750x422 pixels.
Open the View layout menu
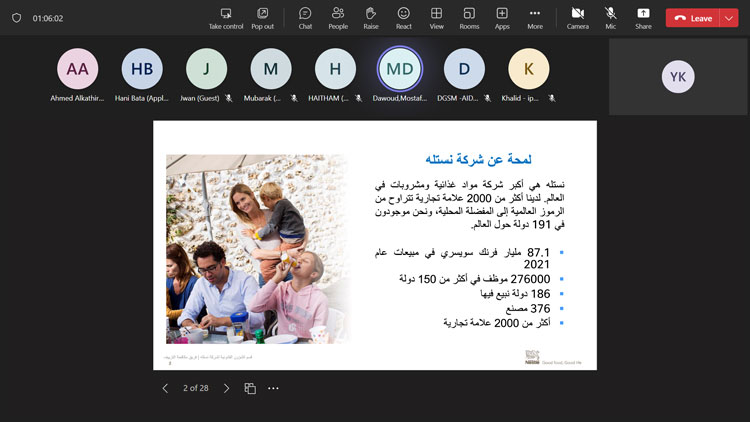click(x=436, y=17)
